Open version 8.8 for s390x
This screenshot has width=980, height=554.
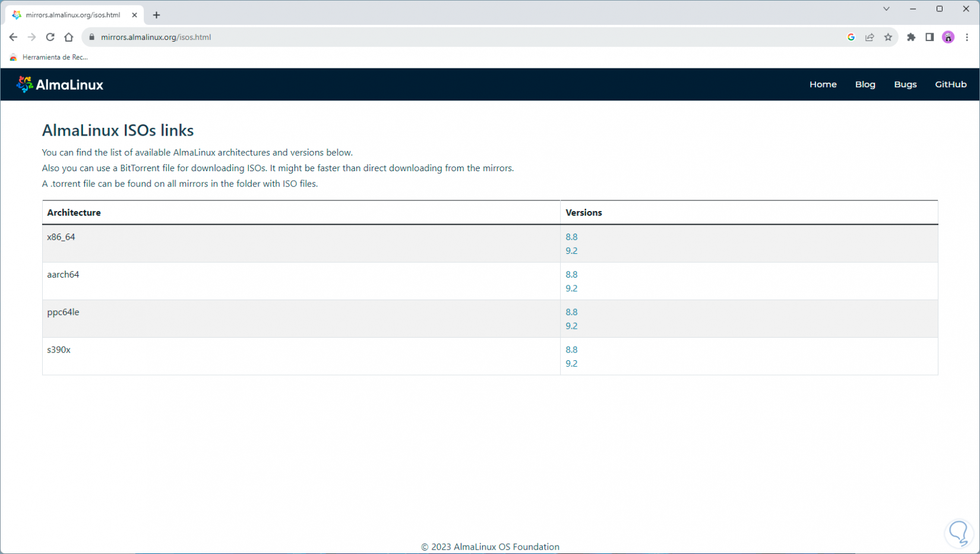click(x=571, y=350)
